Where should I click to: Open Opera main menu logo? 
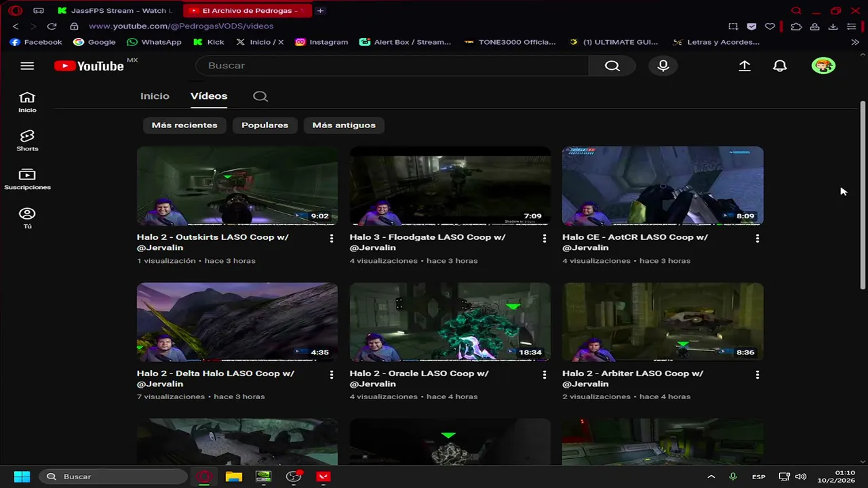coord(15,10)
